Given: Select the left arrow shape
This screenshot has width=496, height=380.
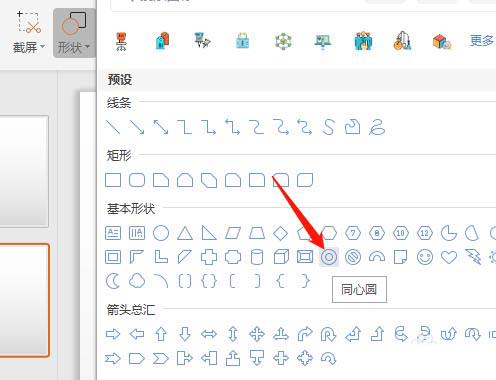Looking at the screenshot, I should pyautogui.click(x=137, y=334).
